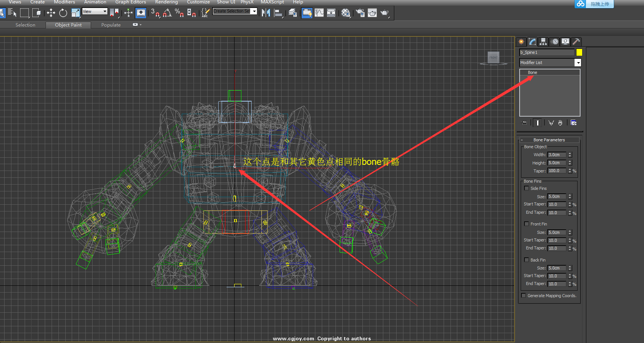Enable the Front Fin checkbox
644x343 pixels.
point(526,224)
